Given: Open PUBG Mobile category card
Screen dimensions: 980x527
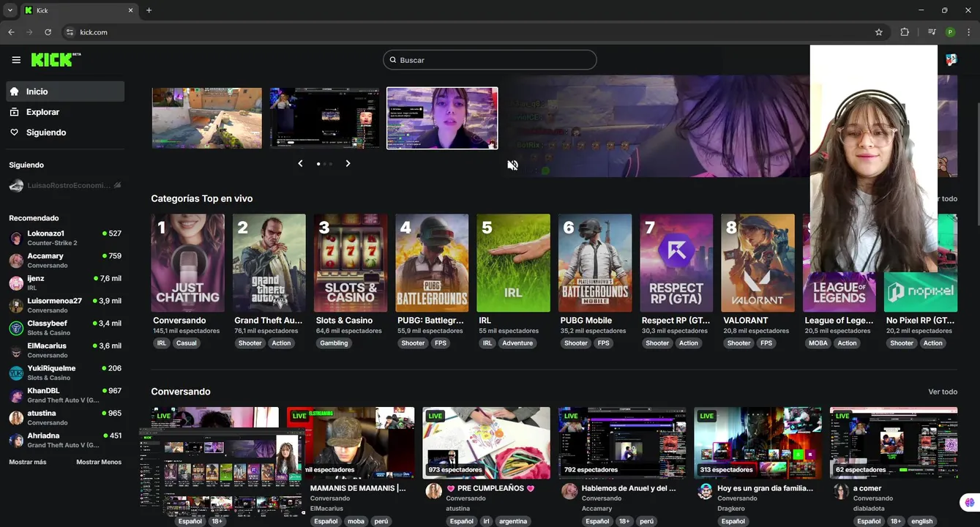Looking at the screenshot, I should point(595,263).
